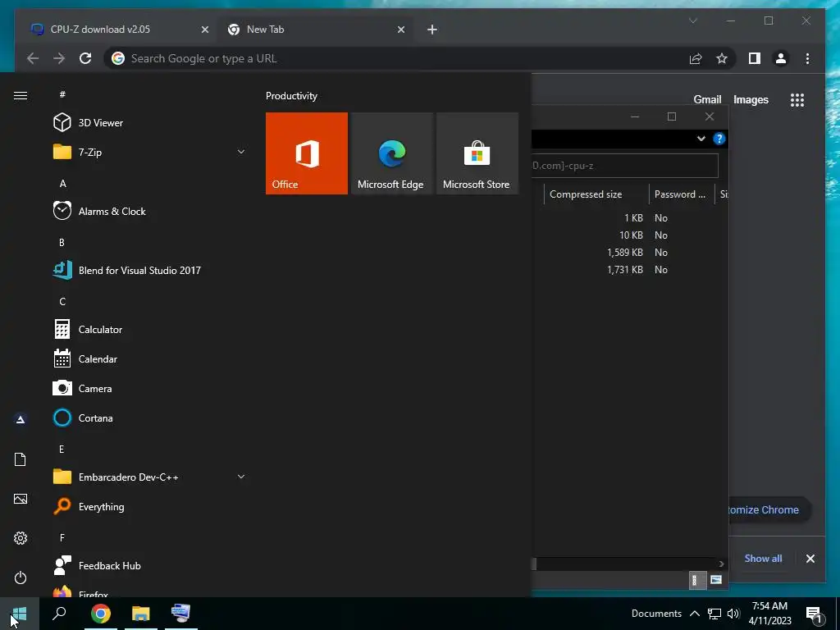Screen dimensions: 840x630
Task: Expand the 7-Zip folder
Action: (x=148, y=152)
